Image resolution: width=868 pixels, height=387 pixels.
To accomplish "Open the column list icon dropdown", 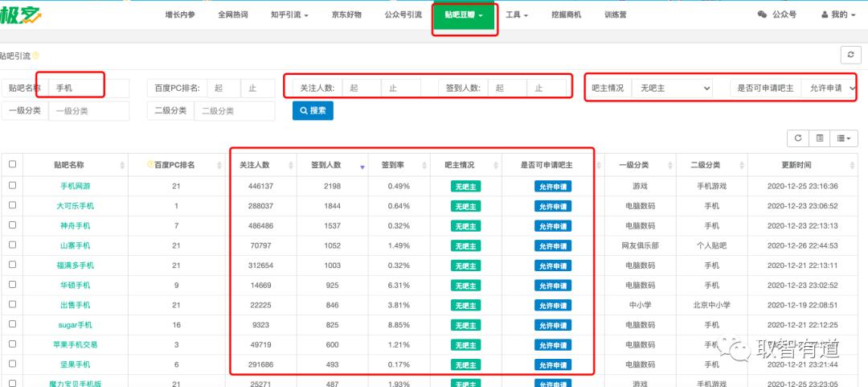I will point(844,138).
